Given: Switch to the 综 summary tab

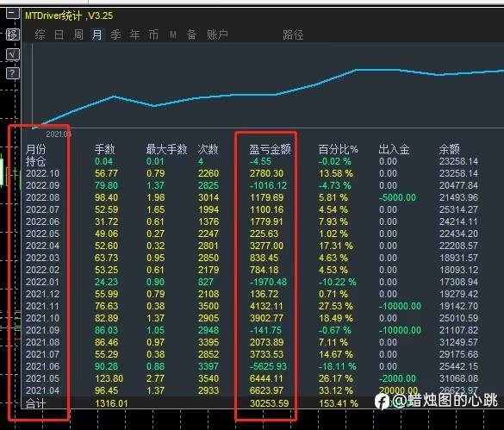Looking at the screenshot, I should 40,34.
